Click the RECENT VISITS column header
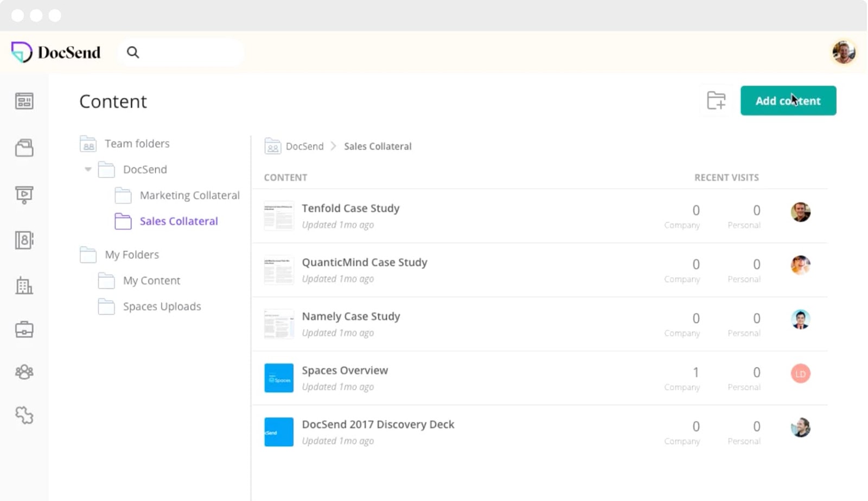Screen dimensions: 868x501 726,177
